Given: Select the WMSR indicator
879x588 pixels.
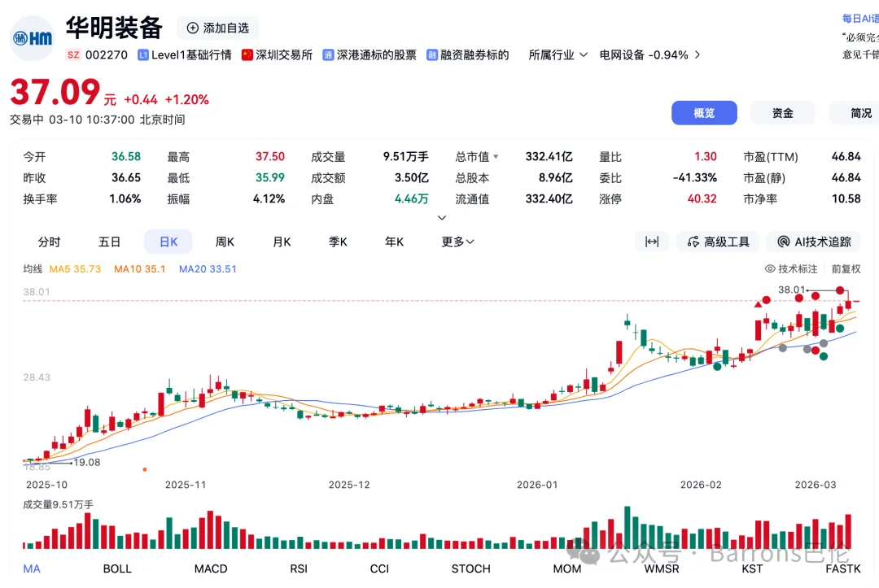Looking at the screenshot, I should [x=662, y=569].
